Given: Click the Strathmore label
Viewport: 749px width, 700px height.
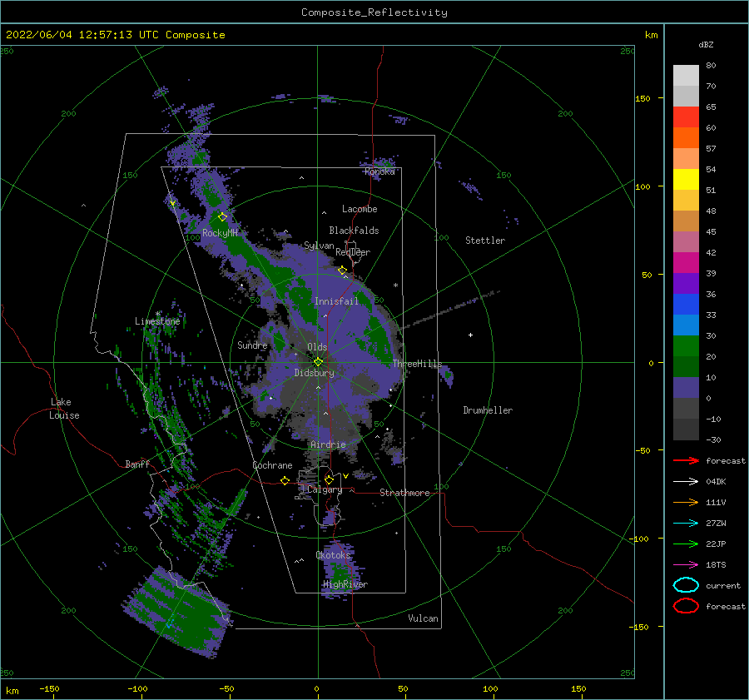Looking at the screenshot, I should click(x=404, y=493).
